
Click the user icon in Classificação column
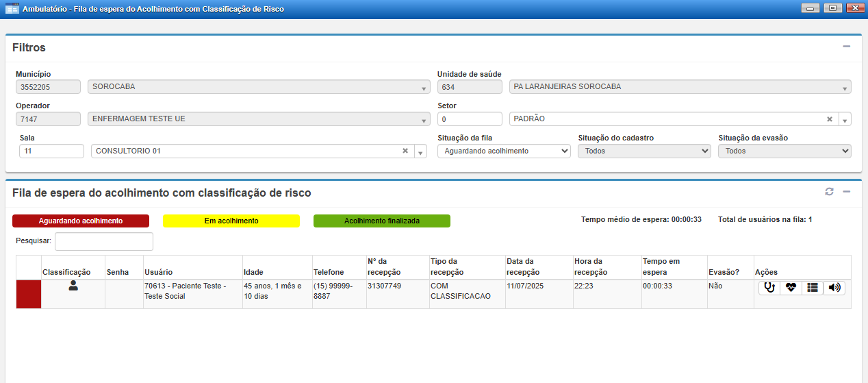73,286
